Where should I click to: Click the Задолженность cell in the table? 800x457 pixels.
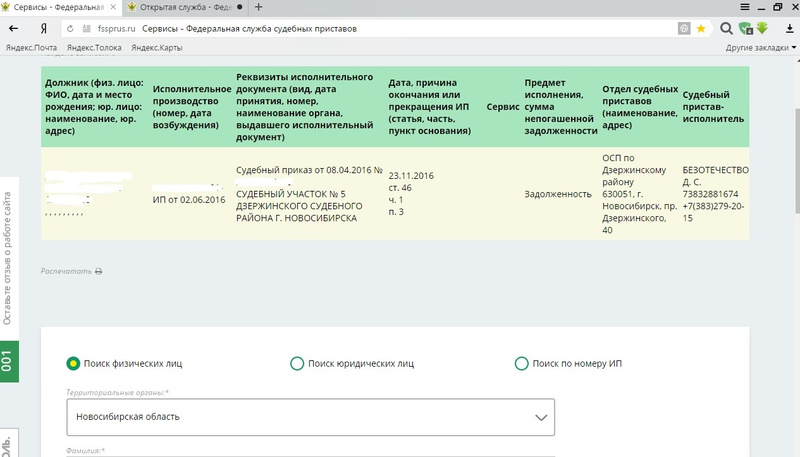pyautogui.click(x=558, y=194)
